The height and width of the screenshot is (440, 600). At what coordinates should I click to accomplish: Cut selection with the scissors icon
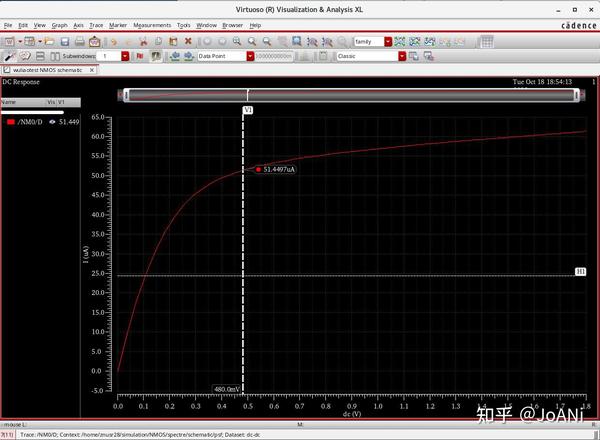[x=143, y=41]
